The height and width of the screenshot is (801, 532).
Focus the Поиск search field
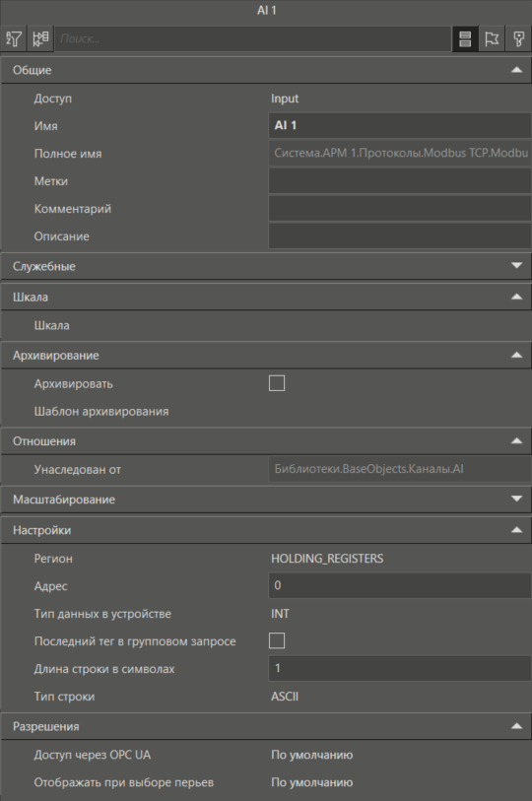tap(253, 38)
